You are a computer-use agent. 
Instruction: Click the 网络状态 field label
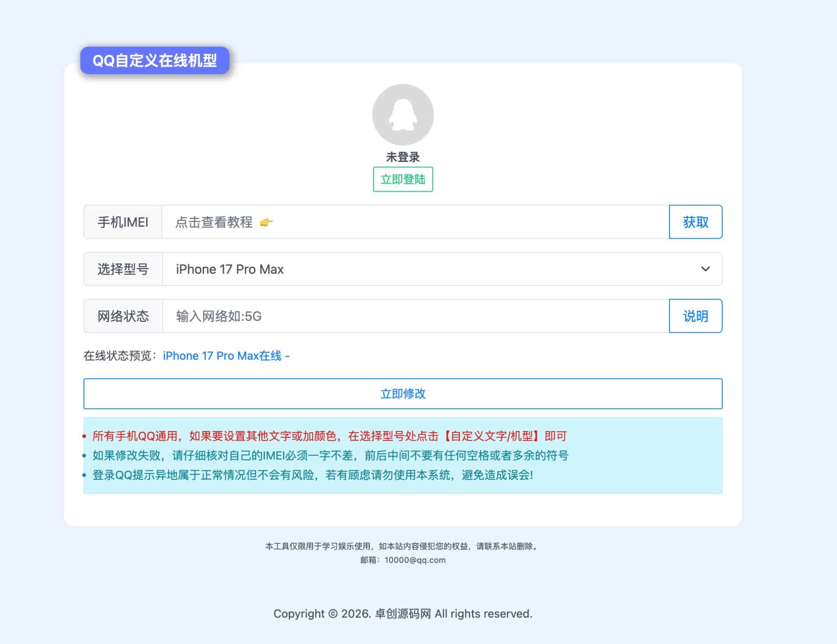tap(123, 316)
